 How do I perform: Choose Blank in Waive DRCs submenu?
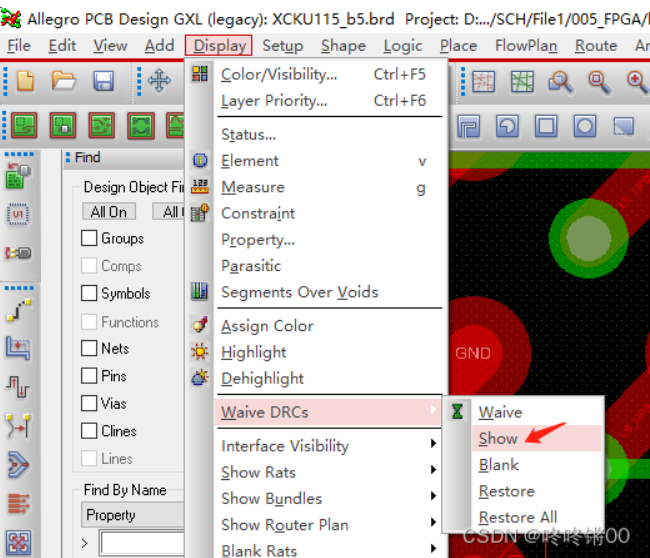click(x=537, y=465)
